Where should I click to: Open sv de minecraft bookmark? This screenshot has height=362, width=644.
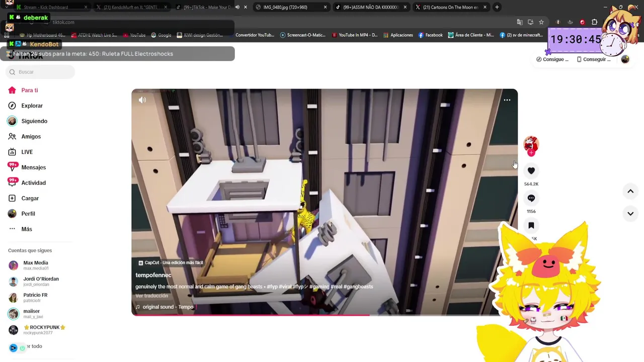521,35
